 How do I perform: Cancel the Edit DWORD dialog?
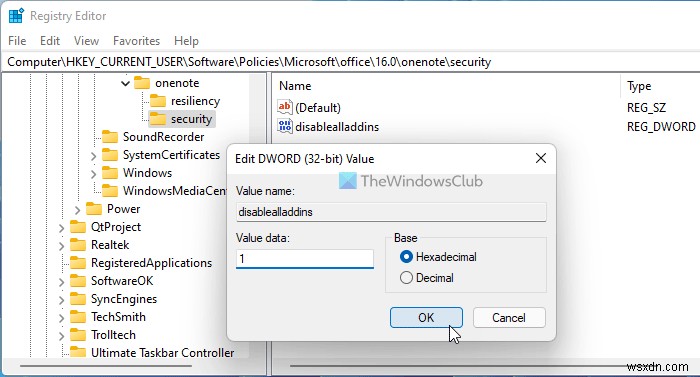pyautogui.click(x=509, y=318)
